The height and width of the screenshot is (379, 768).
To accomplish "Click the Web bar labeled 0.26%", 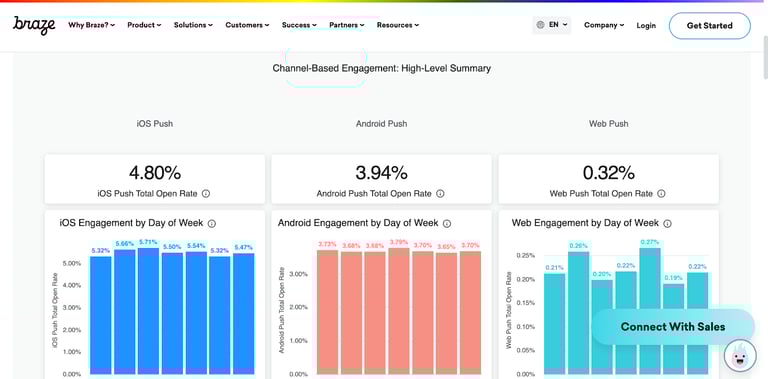I will [578, 313].
